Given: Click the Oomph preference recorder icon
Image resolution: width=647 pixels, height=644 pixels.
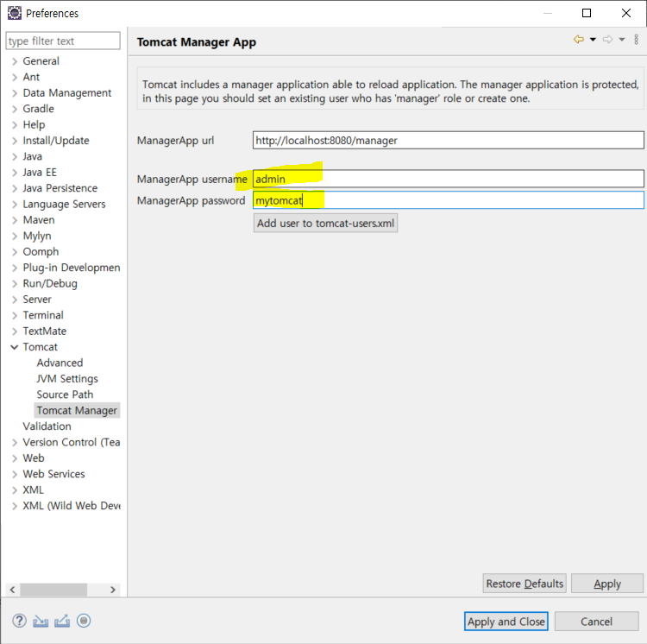Looking at the screenshot, I should click(84, 621).
